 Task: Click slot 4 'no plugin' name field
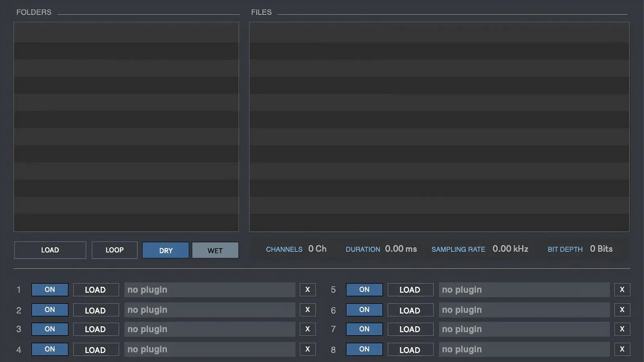210,349
